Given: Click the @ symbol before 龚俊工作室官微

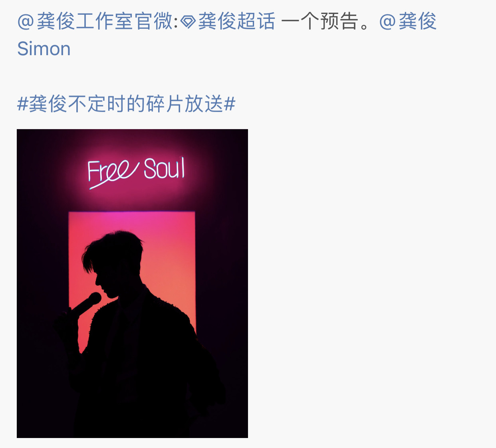Looking at the screenshot, I should pos(26,22).
